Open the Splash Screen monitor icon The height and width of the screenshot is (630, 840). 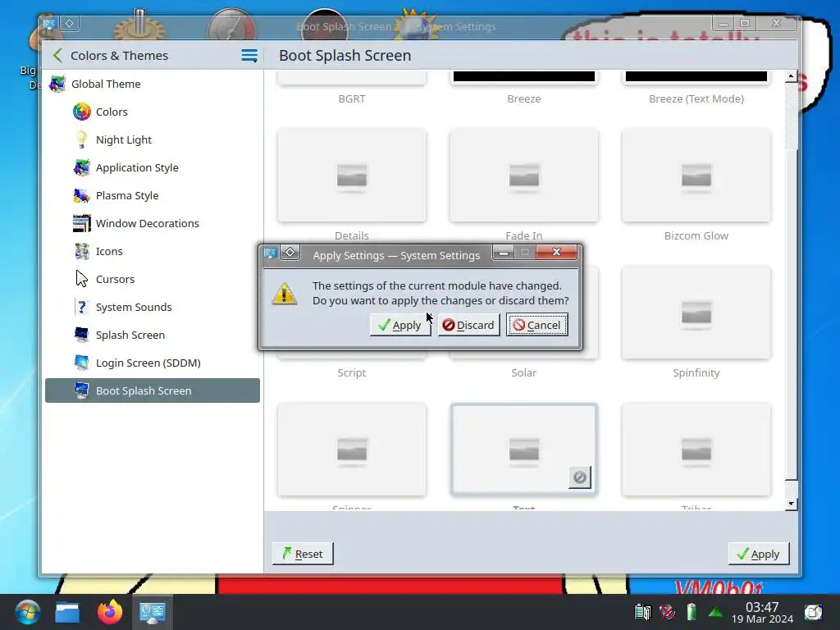tap(82, 335)
